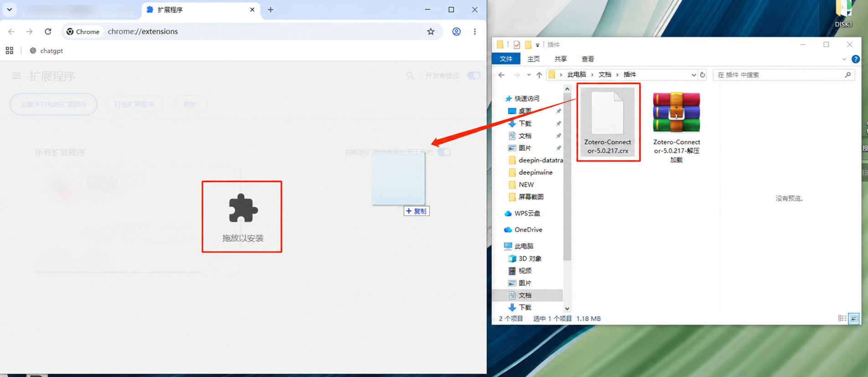Reload the Chrome extensions page
The width and height of the screenshot is (868, 377).
point(48,31)
